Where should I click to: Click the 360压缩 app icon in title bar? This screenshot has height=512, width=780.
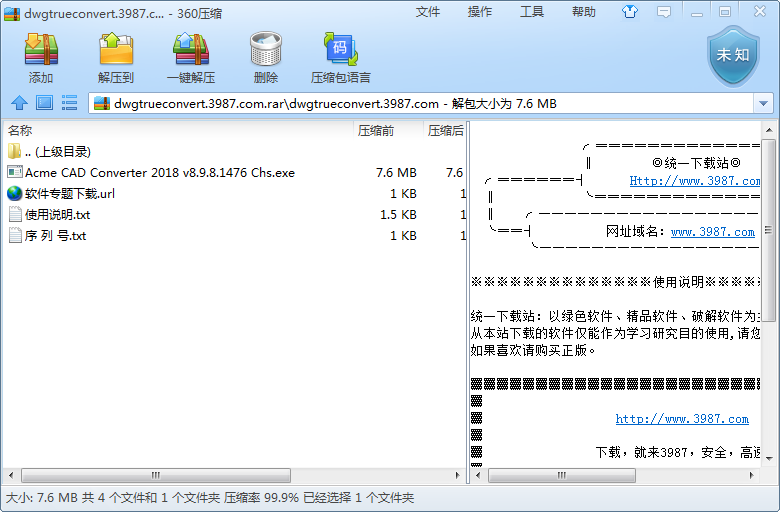12,13
